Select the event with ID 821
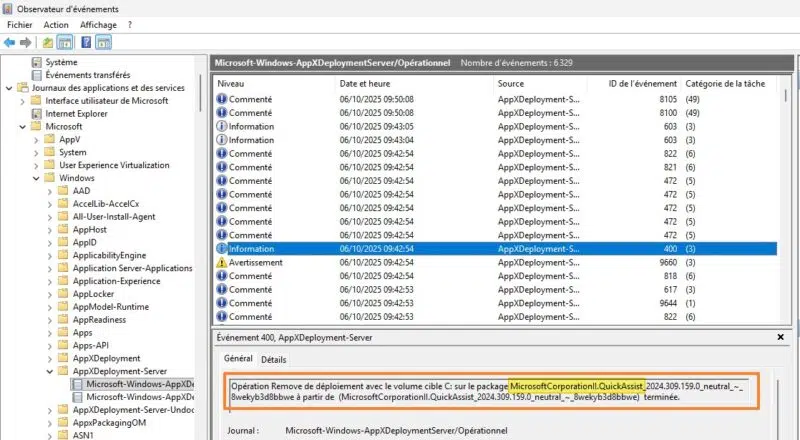 pos(495,167)
